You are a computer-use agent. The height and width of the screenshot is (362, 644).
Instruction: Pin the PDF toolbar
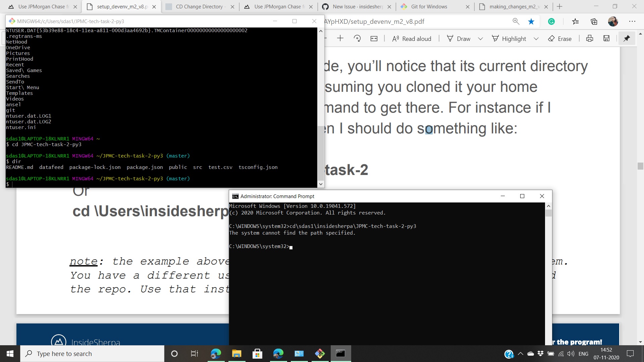pyautogui.click(x=627, y=38)
